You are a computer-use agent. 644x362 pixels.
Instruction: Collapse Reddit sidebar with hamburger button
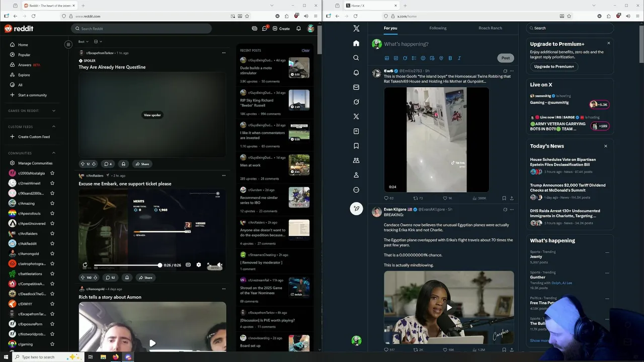(x=68, y=44)
